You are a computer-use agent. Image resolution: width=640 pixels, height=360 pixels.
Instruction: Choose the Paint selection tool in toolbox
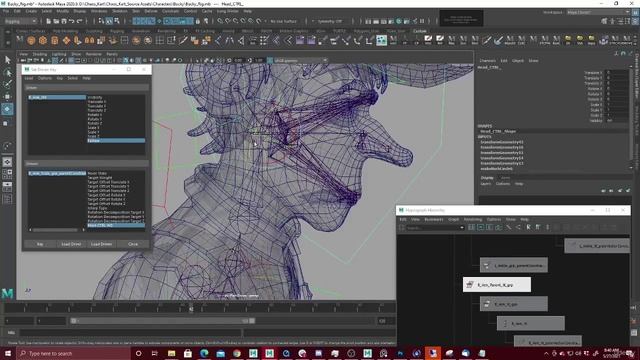point(7,84)
